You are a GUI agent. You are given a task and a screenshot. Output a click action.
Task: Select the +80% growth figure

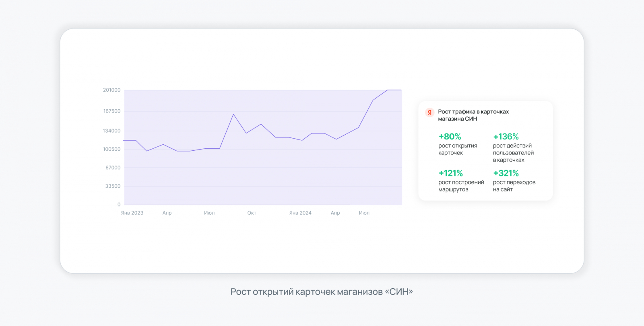[x=450, y=137]
